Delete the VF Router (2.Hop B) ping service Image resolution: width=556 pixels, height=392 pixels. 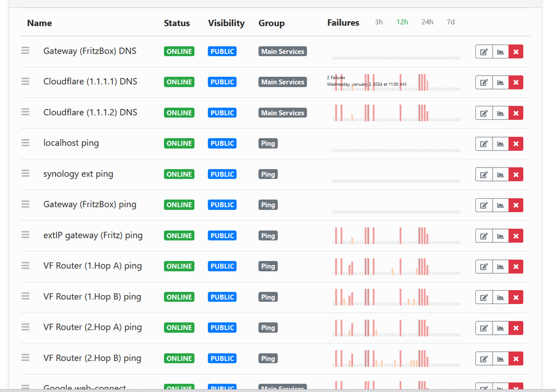pyautogui.click(x=516, y=359)
